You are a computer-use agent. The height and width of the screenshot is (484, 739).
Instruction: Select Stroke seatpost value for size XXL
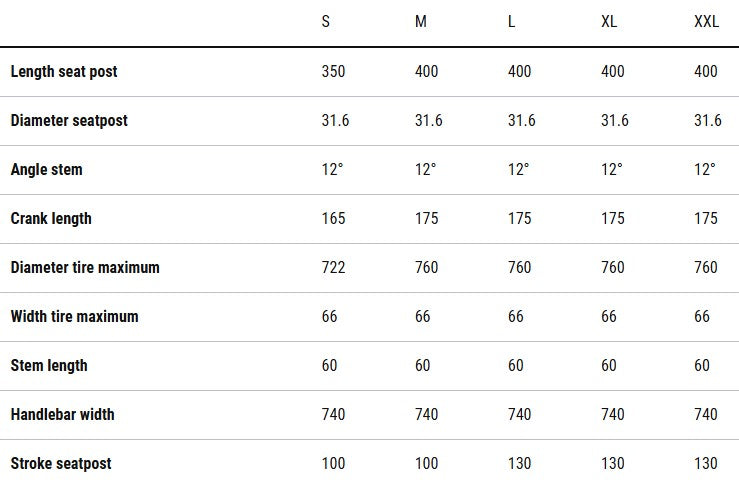[706, 464]
